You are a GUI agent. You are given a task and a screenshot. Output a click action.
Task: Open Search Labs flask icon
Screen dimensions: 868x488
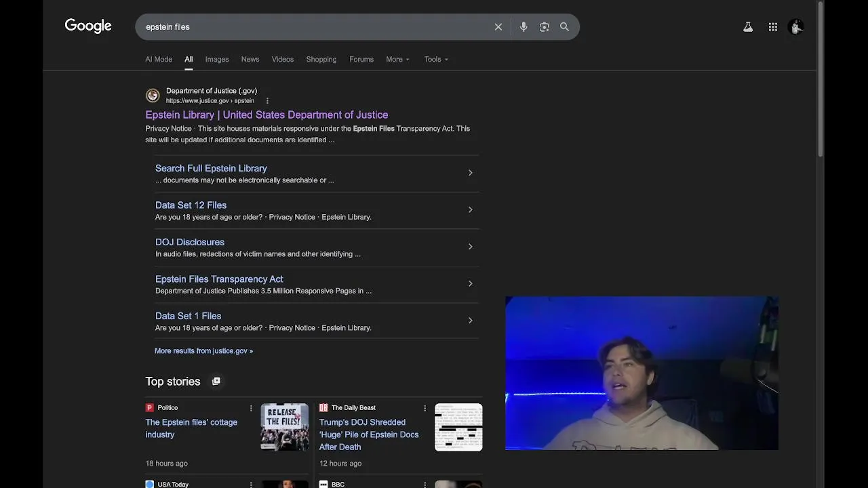pos(748,27)
